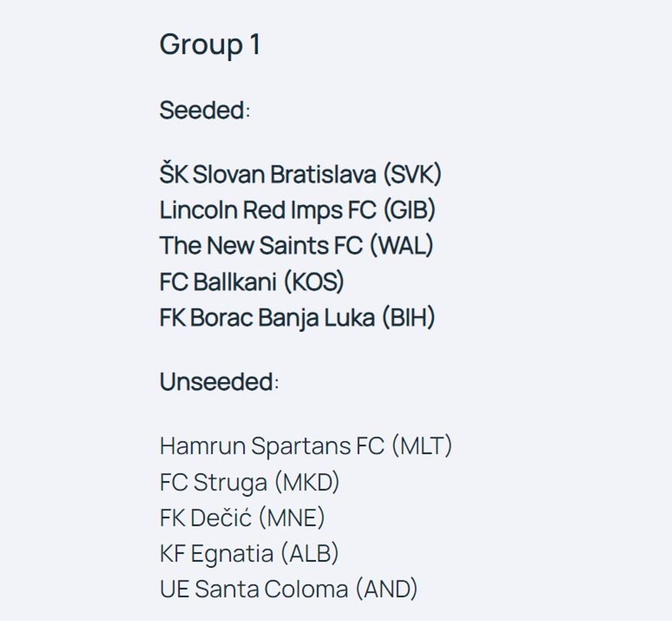This screenshot has width=672, height=621.
Task: Click ŠK Slovan Bratislava (SVK) text
Action: (300, 174)
